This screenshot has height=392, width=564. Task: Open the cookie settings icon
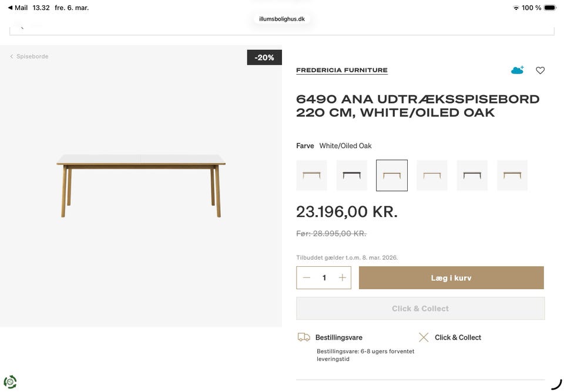[10, 382]
